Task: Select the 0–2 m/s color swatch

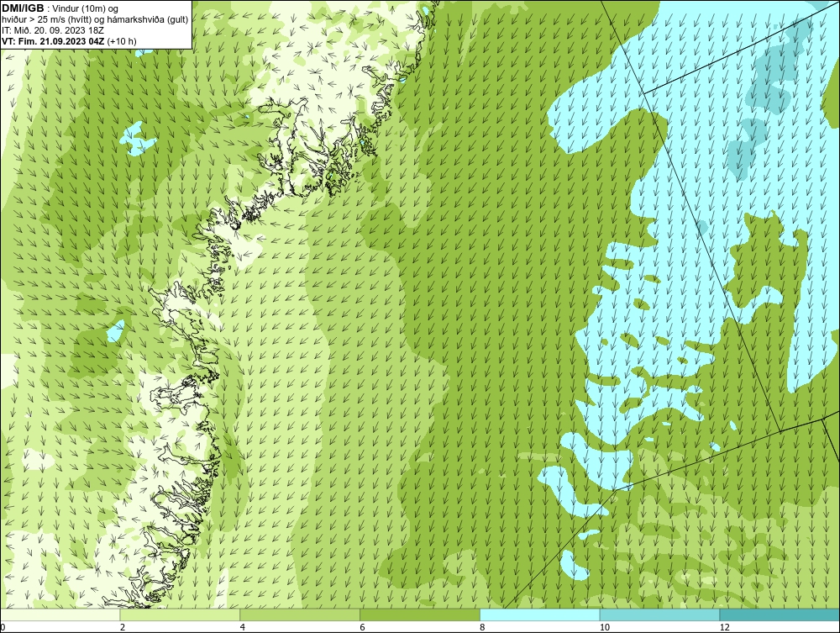Action: tap(60, 615)
